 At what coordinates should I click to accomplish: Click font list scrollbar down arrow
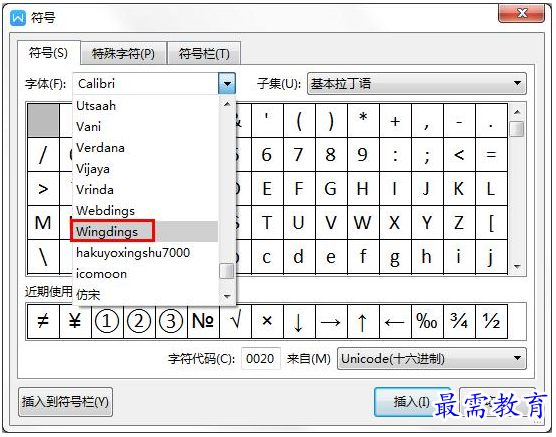tap(227, 295)
